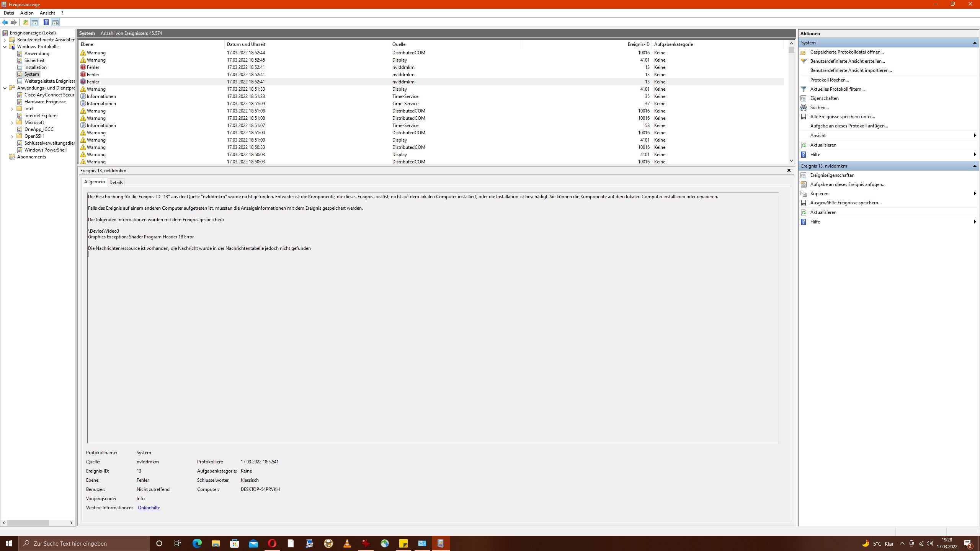
Task: Select the Sicherheit log in tree
Action: click(34, 60)
